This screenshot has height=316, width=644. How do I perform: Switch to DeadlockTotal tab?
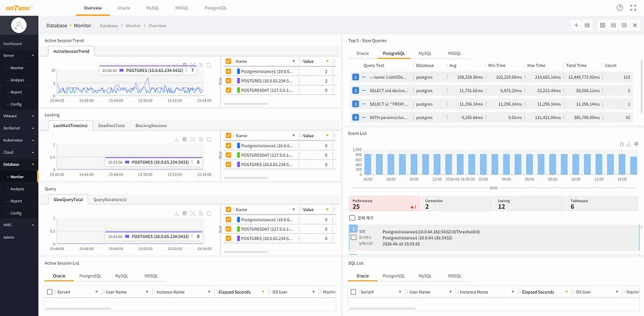click(111, 125)
